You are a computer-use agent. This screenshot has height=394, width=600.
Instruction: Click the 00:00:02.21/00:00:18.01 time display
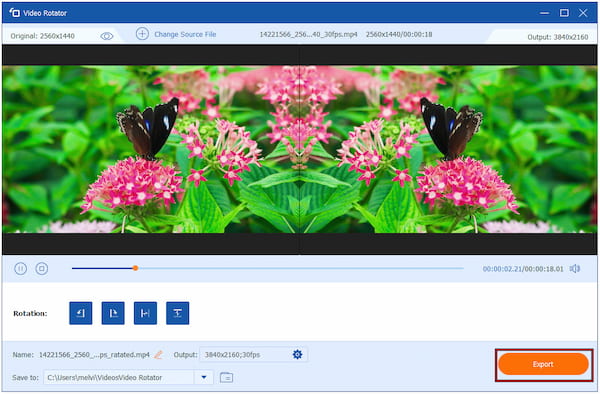pyautogui.click(x=523, y=269)
